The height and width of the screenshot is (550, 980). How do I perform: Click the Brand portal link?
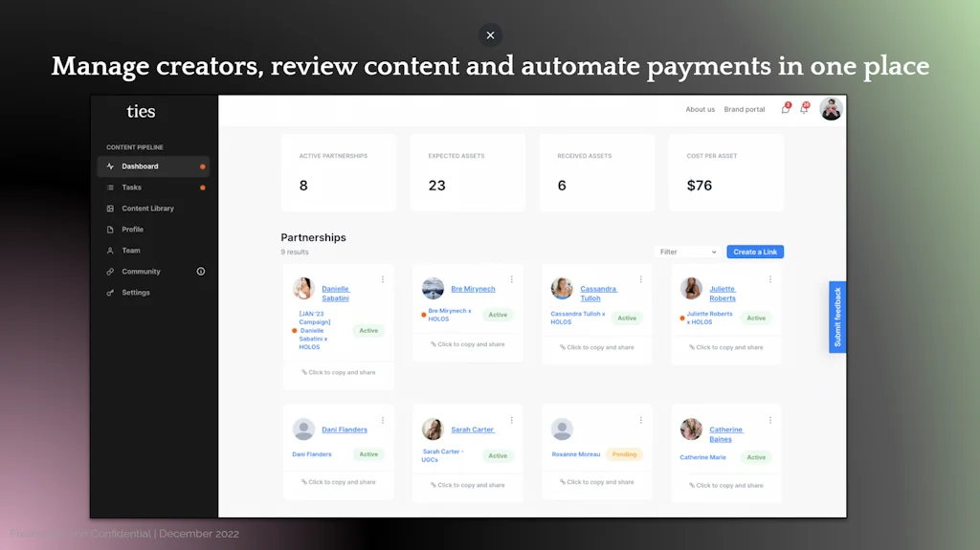point(745,109)
